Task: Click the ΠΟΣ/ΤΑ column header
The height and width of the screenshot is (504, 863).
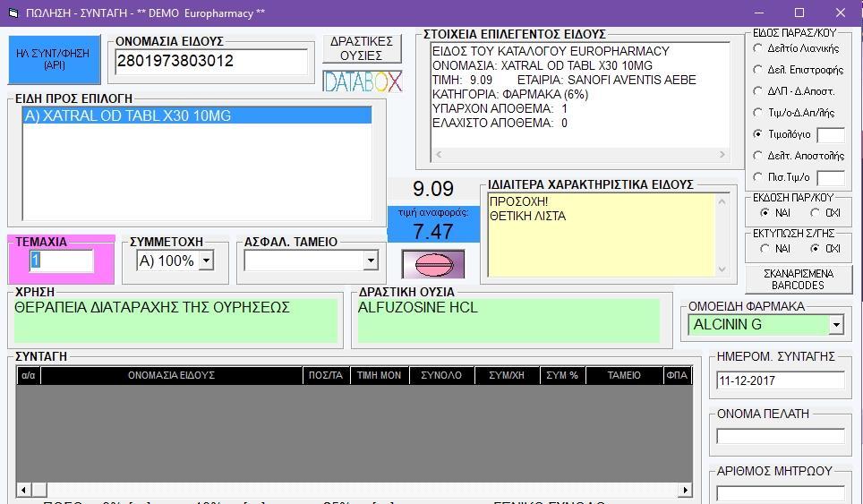Action: click(x=326, y=375)
